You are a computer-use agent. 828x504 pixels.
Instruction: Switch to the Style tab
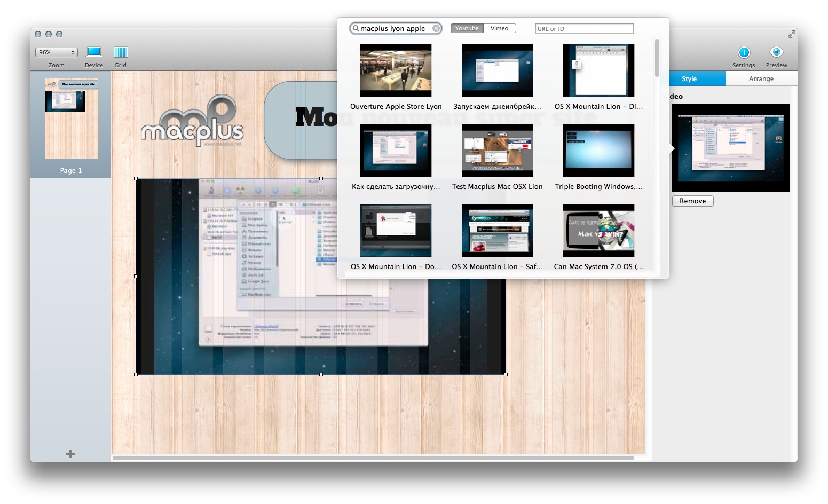coord(689,78)
